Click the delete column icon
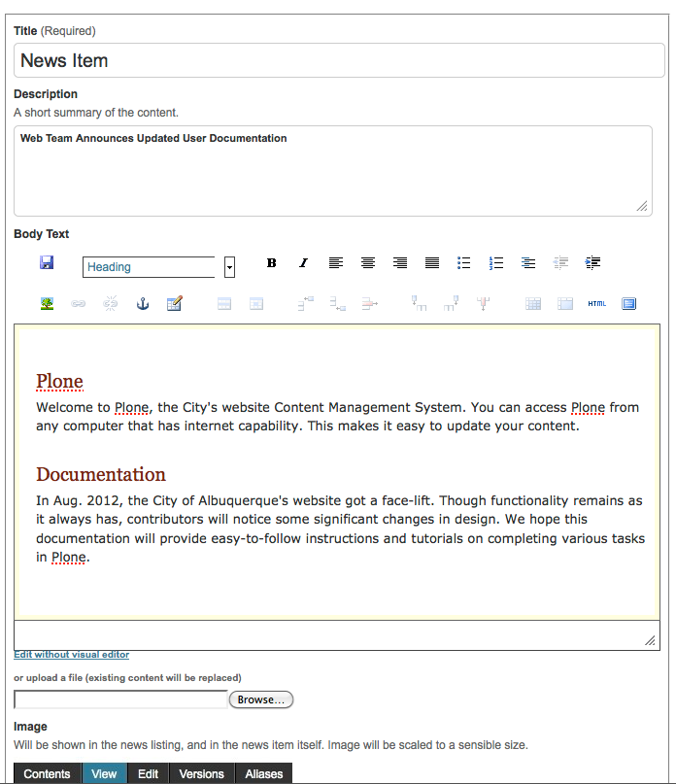Viewport: 676px width, 784px height. (483, 303)
